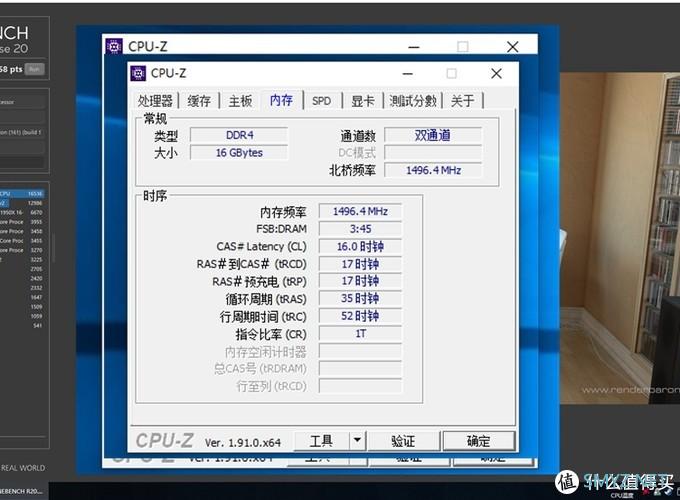Click the 双通道 channel value
This screenshot has height=500, width=680.
tap(433, 135)
